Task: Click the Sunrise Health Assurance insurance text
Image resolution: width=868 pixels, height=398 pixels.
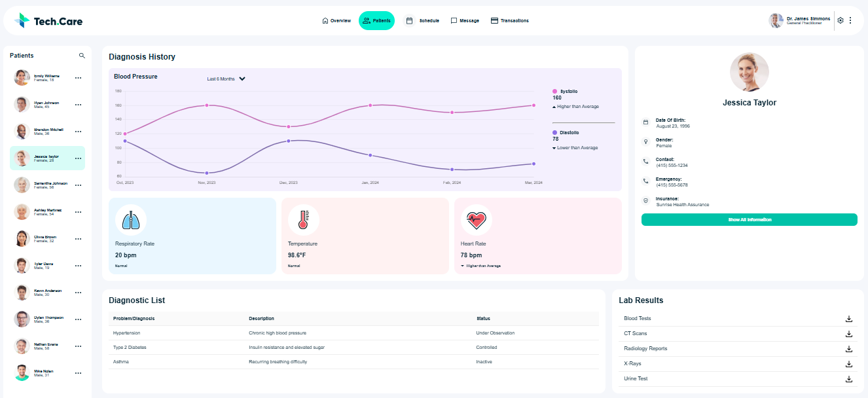Action: coord(683,205)
